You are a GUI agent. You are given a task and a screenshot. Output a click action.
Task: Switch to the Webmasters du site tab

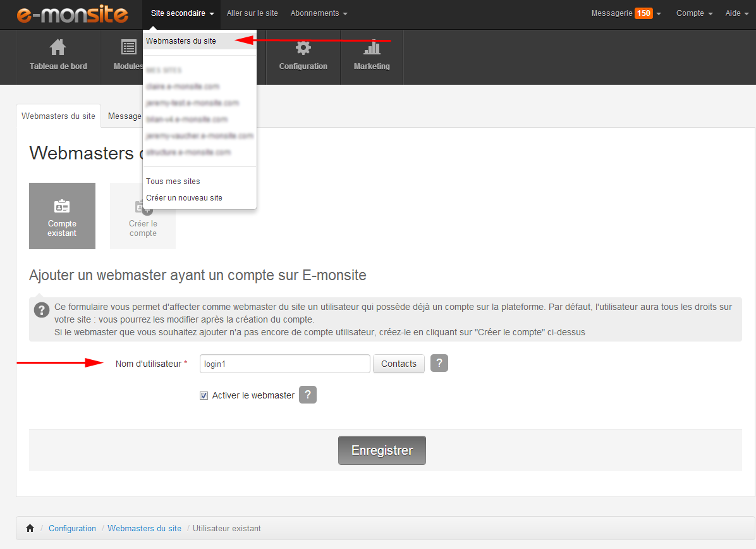(58, 116)
